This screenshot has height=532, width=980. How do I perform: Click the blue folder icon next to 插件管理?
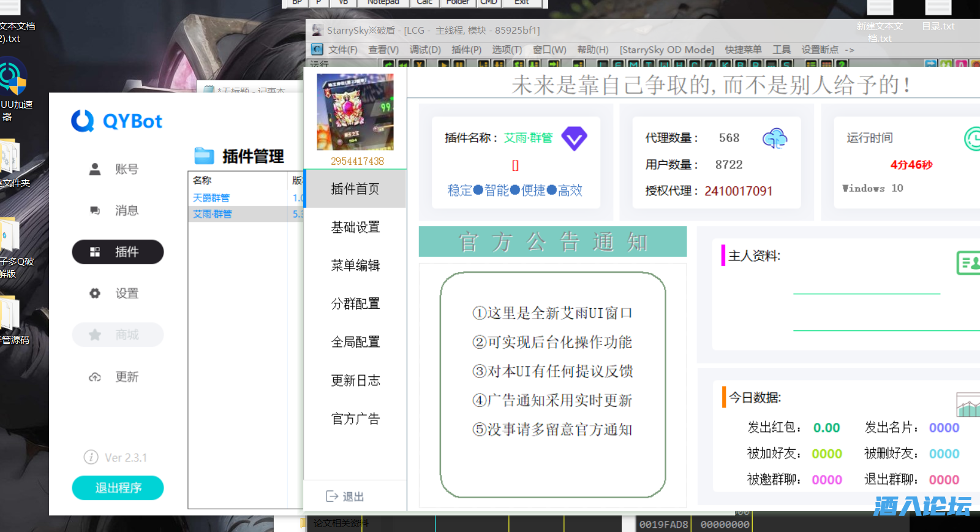point(204,156)
